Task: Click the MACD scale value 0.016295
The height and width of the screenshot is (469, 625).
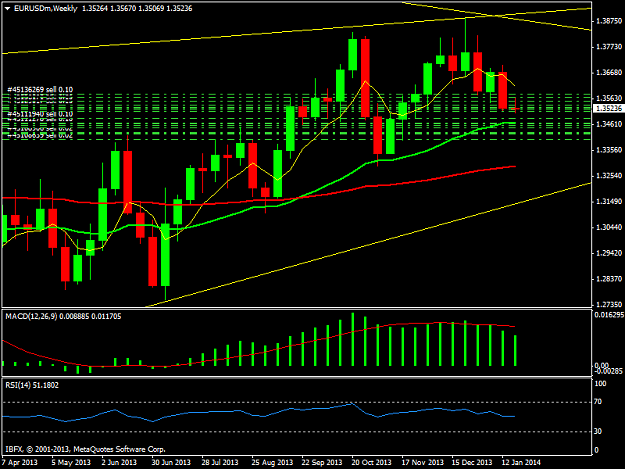Action: coord(609,315)
